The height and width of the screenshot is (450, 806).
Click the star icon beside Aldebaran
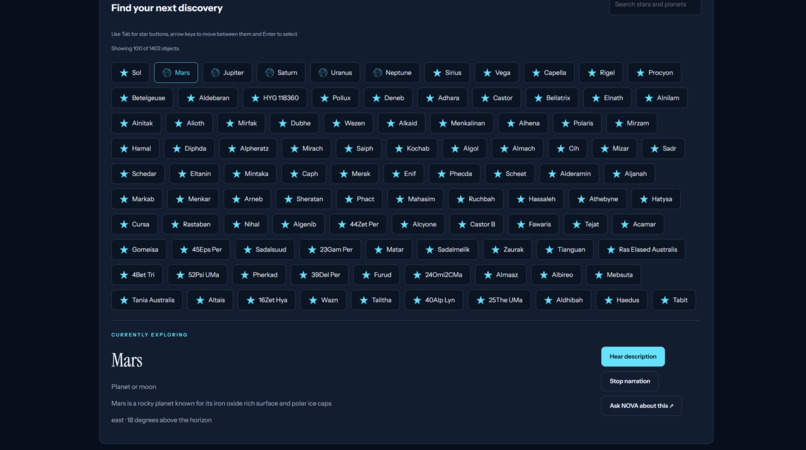[191, 98]
